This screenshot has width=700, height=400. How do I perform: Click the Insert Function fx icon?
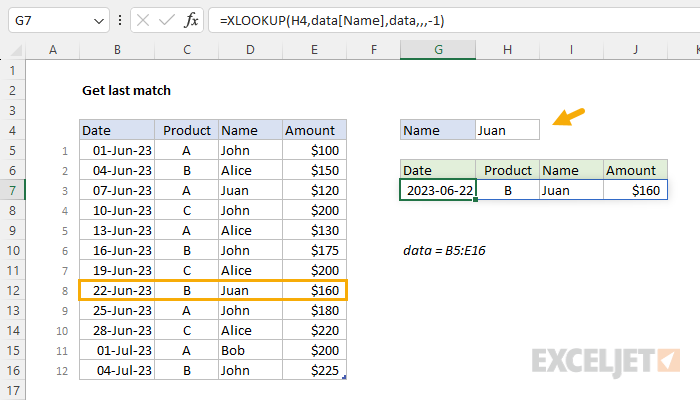pyautogui.click(x=191, y=21)
